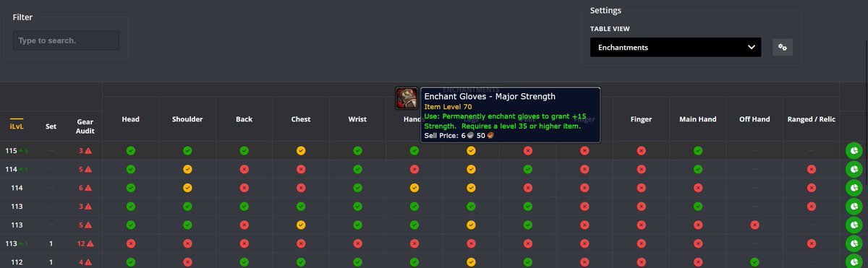Sort by the Gear Audit column header
This screenshot has width=868, height=268.
pos(85,127)
